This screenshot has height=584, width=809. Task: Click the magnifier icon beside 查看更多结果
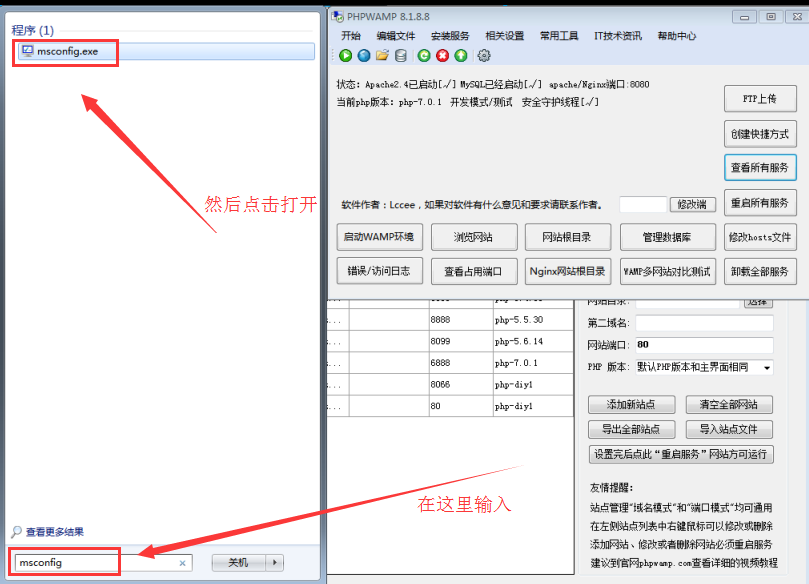click(17, 531)
